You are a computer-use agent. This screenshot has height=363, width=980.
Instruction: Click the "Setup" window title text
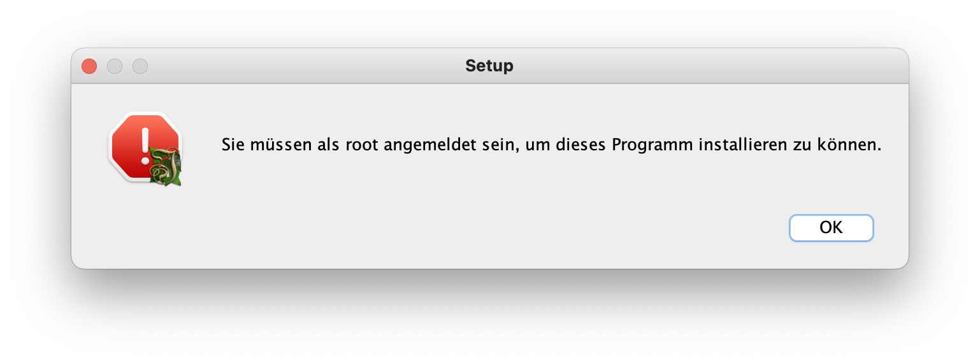489,66
